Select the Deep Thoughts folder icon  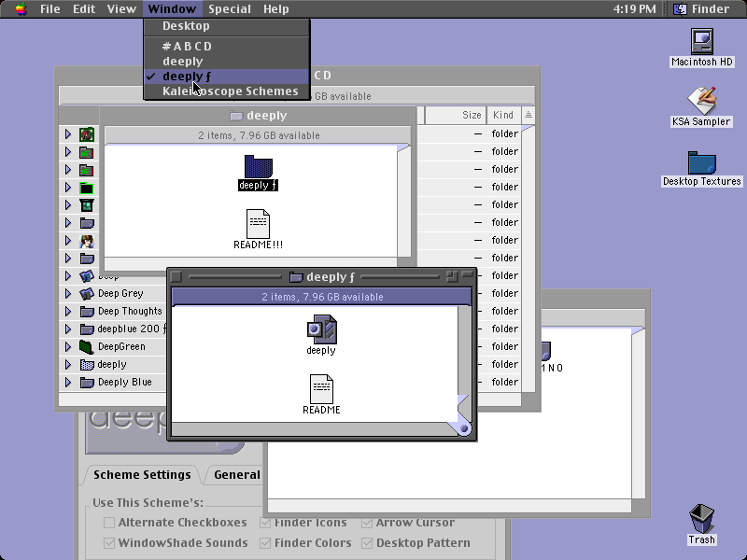(x=87, y=312)
